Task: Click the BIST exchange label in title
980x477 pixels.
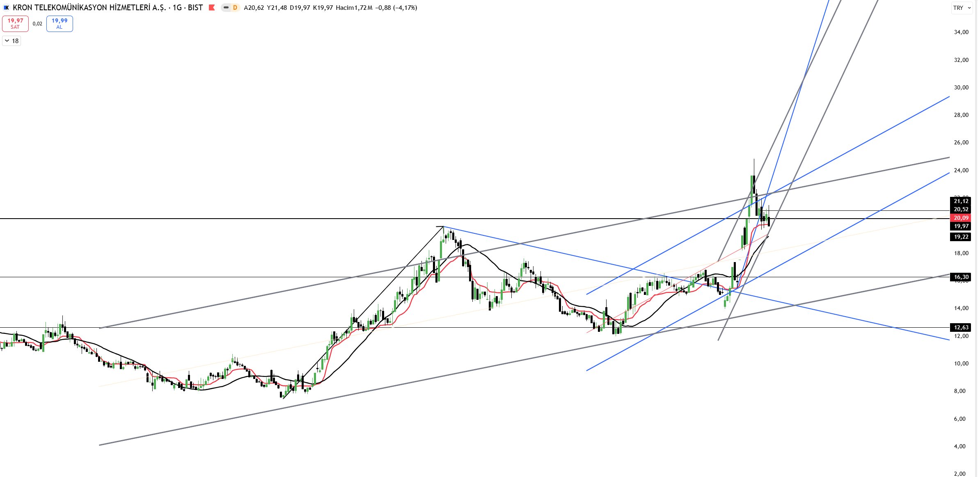Action: click(x=195, y=8)
